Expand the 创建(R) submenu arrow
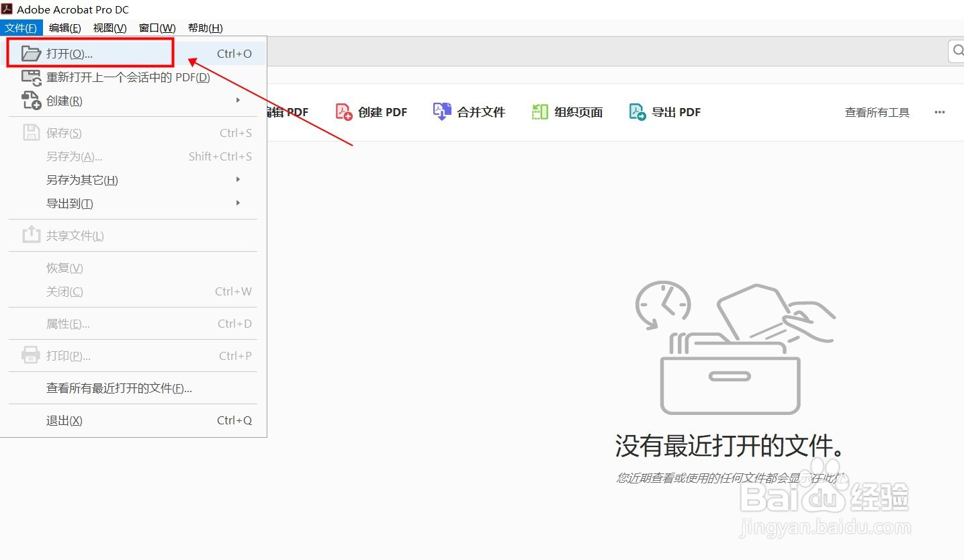Image resolution: width=964 pixels, height=560 pixels. (238, 100)
